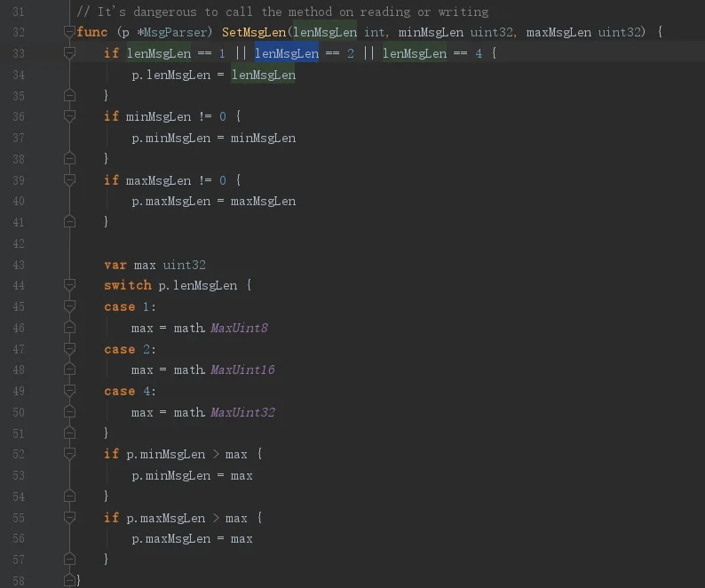Image resolution: width=705 pixels, height=588 pixels.
Task: Click lenMsgLen == 4 condition
Action: click(432, 53)
